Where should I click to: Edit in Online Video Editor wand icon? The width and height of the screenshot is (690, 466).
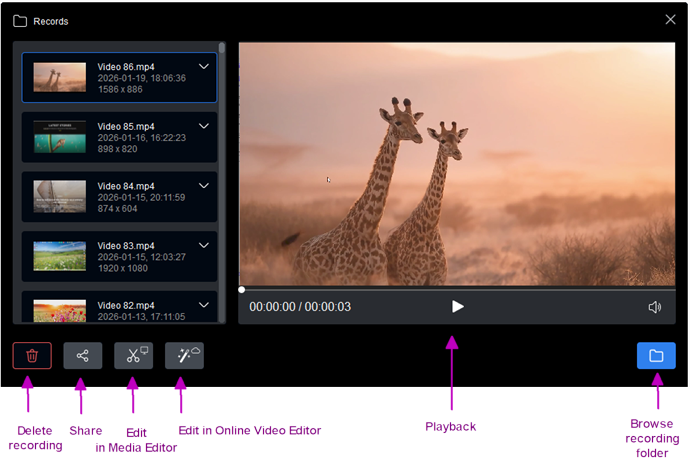coord(184,356)
